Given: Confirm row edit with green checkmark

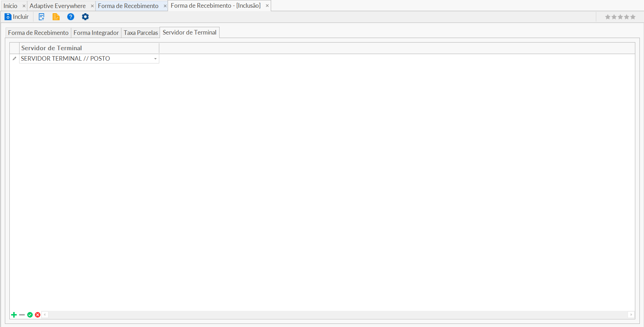Looking at the screenshot, I should pyautogui.click(x=30, y=315).
